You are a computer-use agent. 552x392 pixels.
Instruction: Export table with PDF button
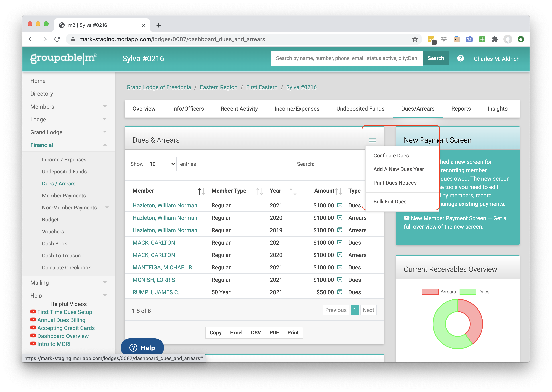(274, 332)
